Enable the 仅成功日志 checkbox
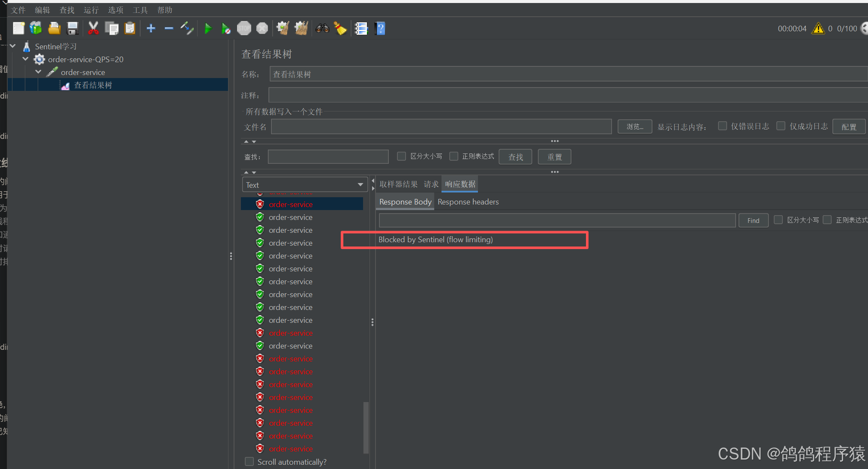 [781, 126]
